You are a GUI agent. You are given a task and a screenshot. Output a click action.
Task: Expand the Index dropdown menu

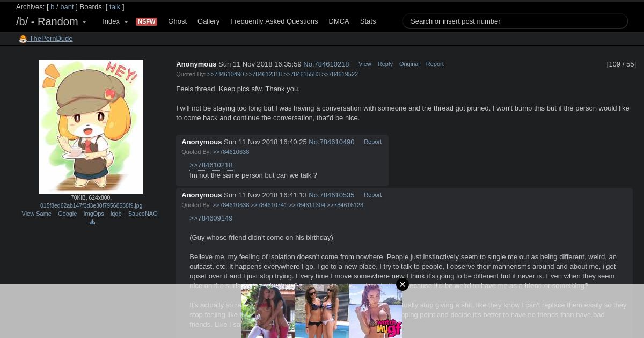[x=115, y=21]
